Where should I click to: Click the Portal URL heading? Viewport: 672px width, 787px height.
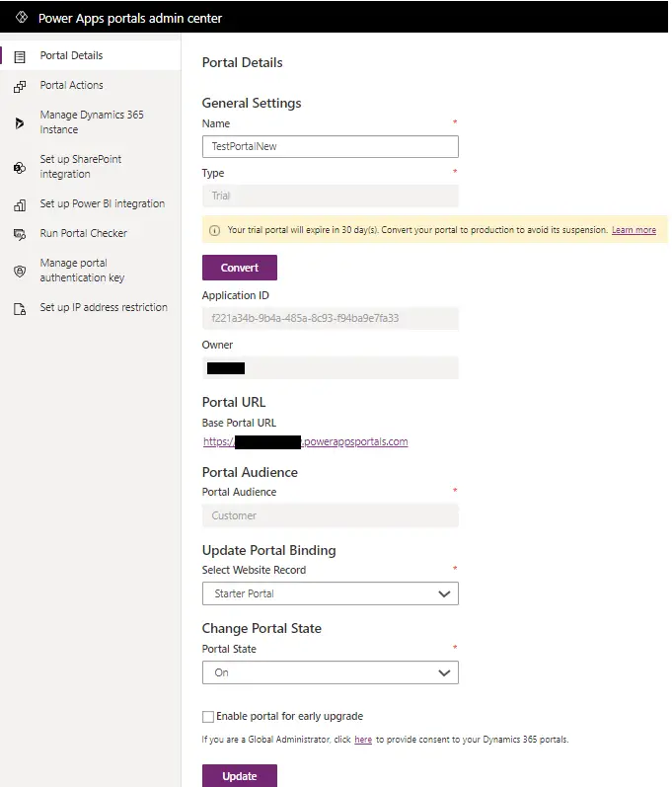pos(234,402)
